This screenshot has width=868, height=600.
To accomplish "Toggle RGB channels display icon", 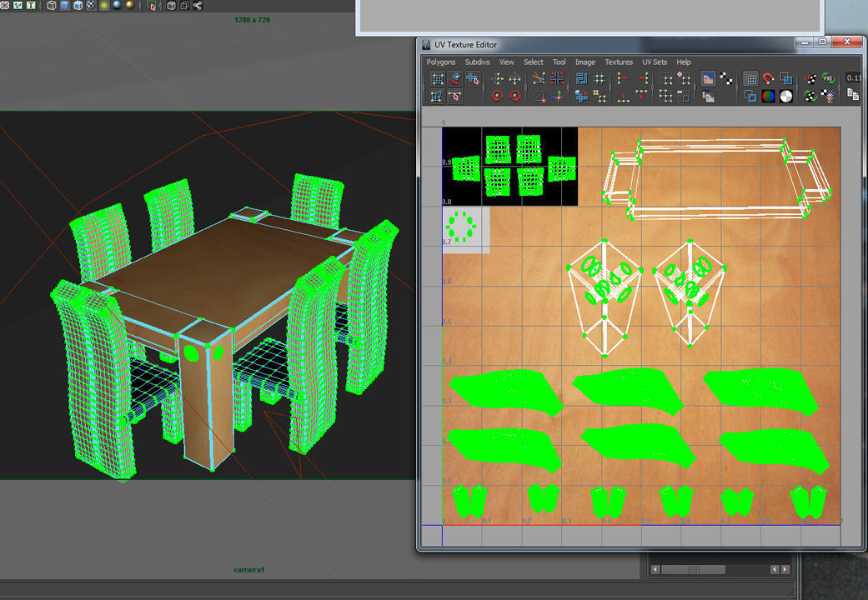I will pyautogui.click(x=768, y=97).
